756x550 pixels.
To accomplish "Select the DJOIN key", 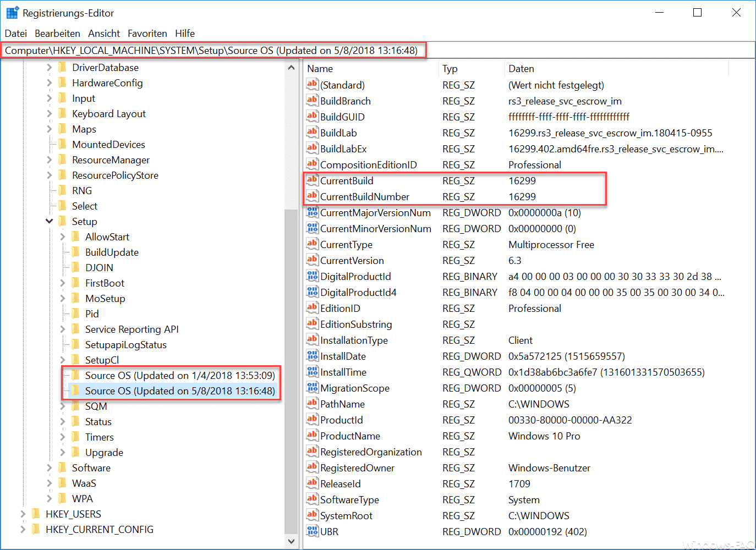I will pos(99,267).
